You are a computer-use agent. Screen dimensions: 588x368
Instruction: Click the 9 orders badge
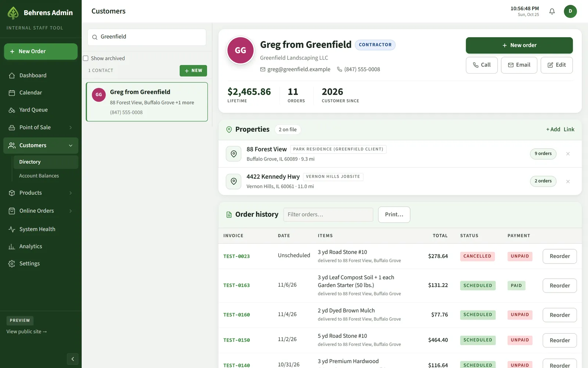click(543, 154)
